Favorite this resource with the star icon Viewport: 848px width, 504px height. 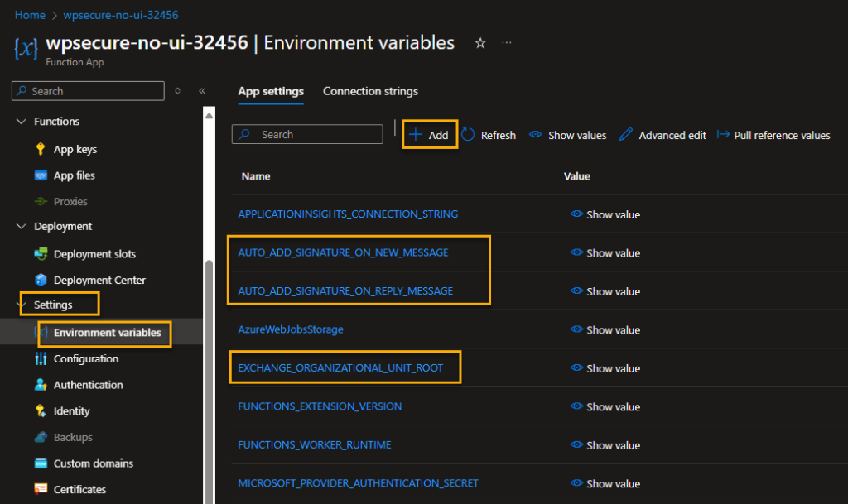point(480,43)
